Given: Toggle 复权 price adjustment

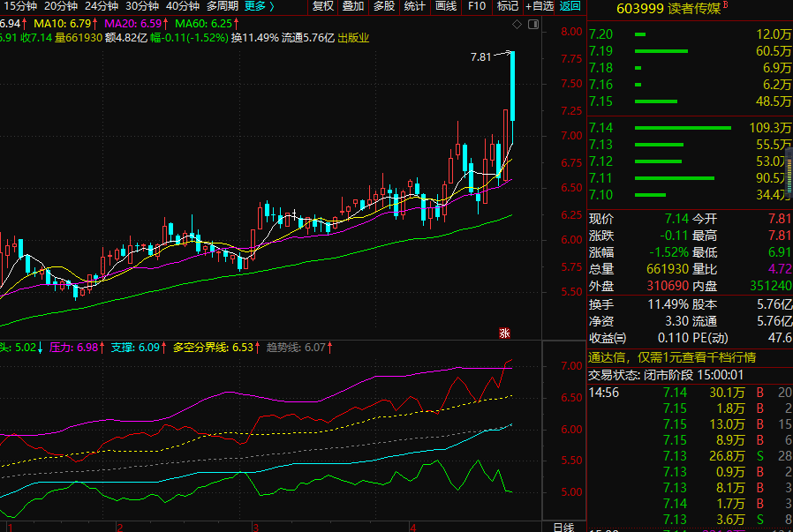Looking at the screenshot, I should click(323, 6).
